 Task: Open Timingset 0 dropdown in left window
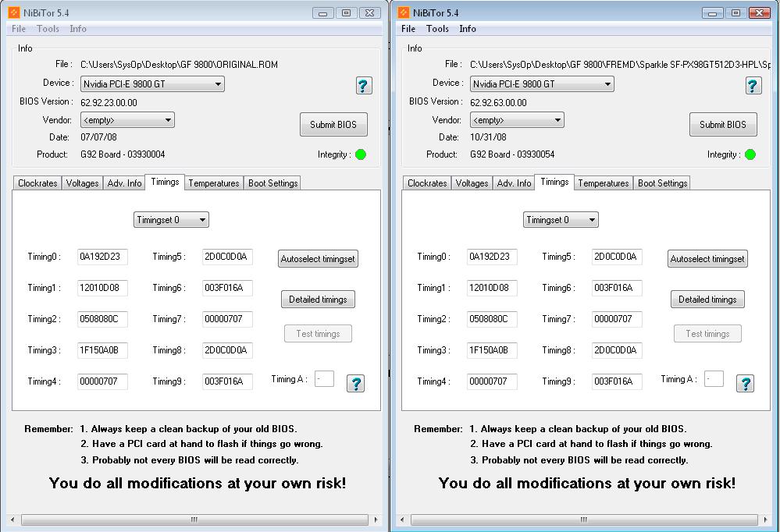pos(171,220)
